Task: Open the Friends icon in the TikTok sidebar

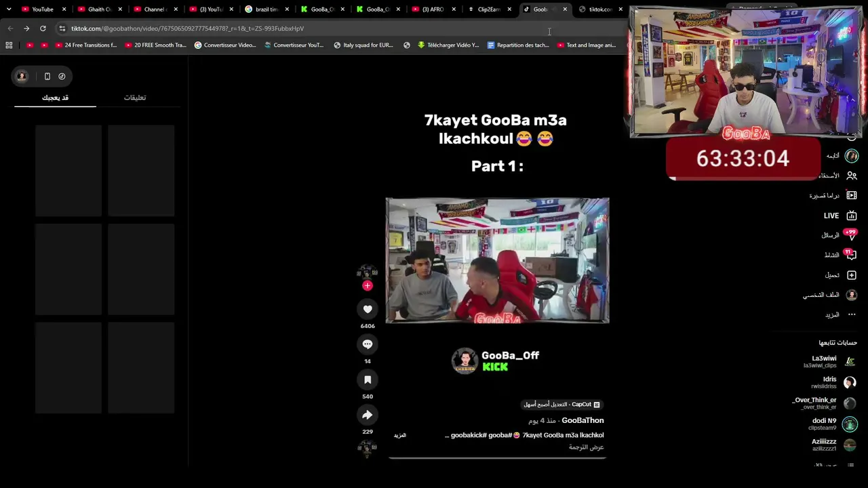Action: pyautogui.click(x=852, y=176)
